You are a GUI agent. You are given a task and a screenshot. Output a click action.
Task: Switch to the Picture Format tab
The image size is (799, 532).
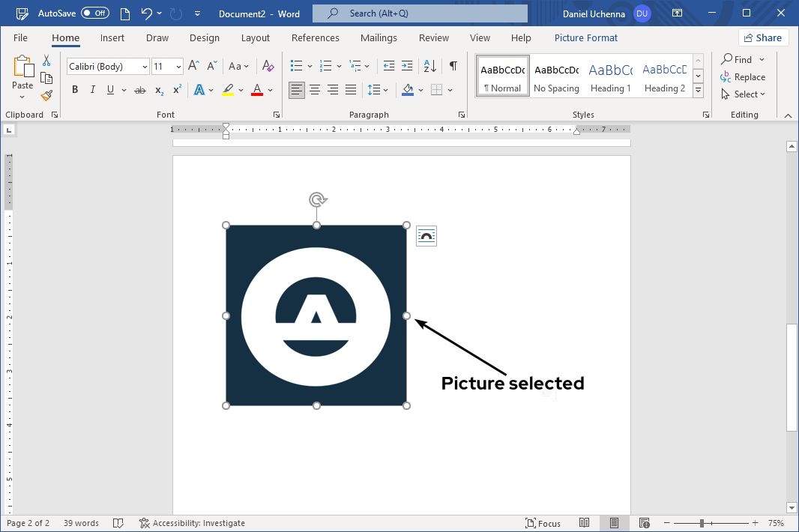585,37
